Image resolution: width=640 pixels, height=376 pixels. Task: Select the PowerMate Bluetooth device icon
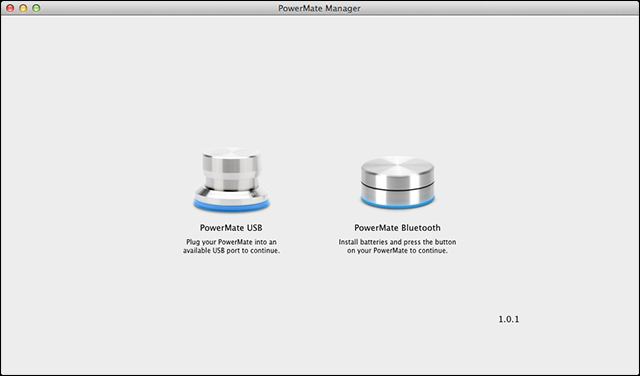click(x=398, y=182)
